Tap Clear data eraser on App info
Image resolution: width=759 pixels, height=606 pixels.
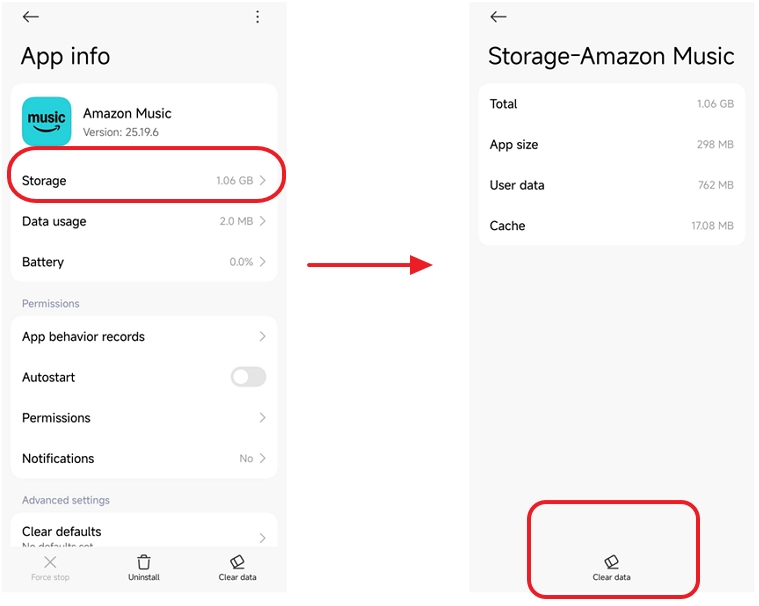tap(237, 562)
